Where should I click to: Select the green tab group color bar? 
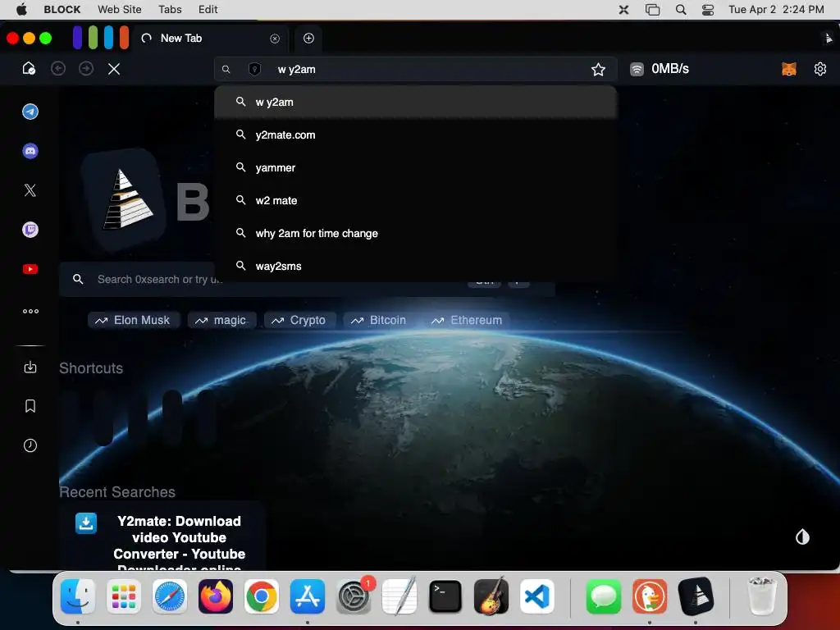[x=94, y=38]
